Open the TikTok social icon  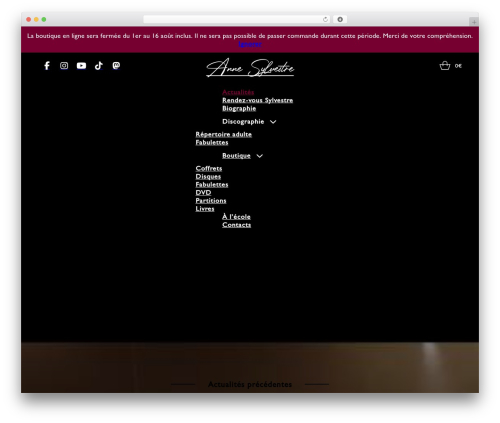click(99, 66)
